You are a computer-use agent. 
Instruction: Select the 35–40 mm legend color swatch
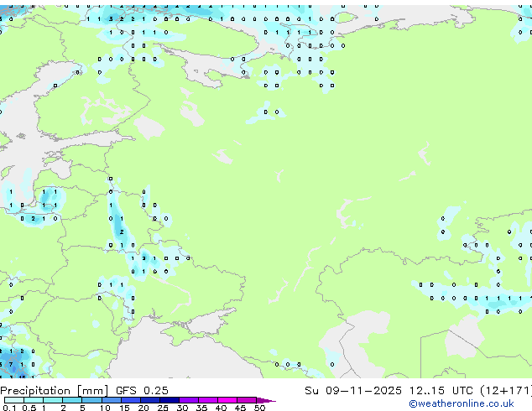tap(208, 400)
